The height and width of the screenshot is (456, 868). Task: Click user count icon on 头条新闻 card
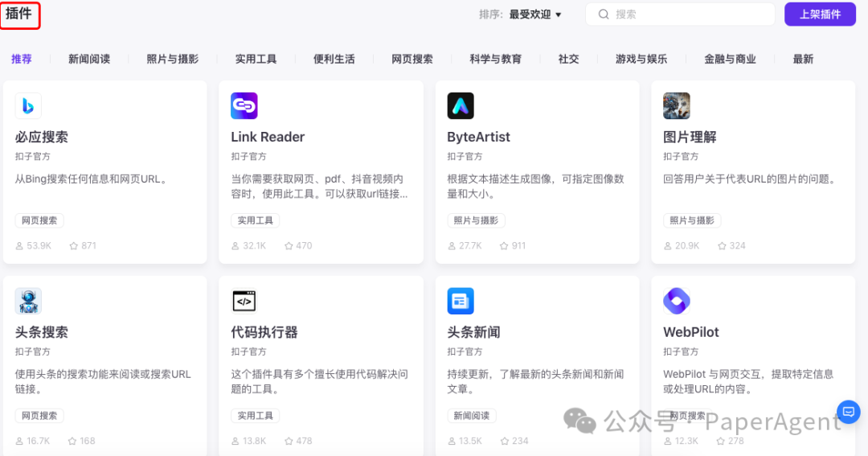(452, 441)
